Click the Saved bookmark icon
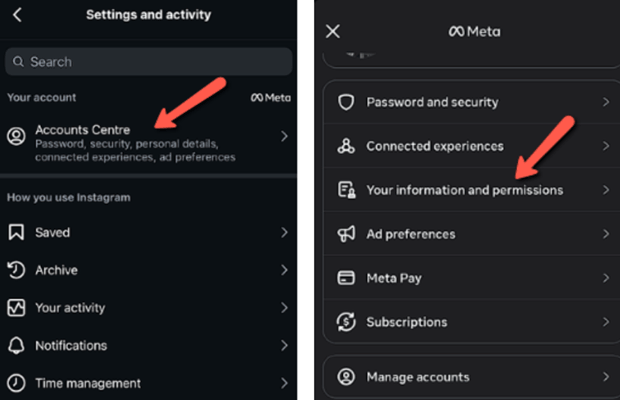Image resolution: width=620 pixels, height=400 pixels. (x=16, y=233)
